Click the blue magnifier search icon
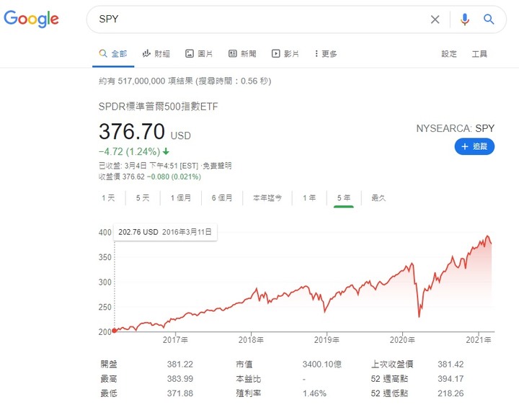Screen dimensions: 519x420 click(489, 19)
